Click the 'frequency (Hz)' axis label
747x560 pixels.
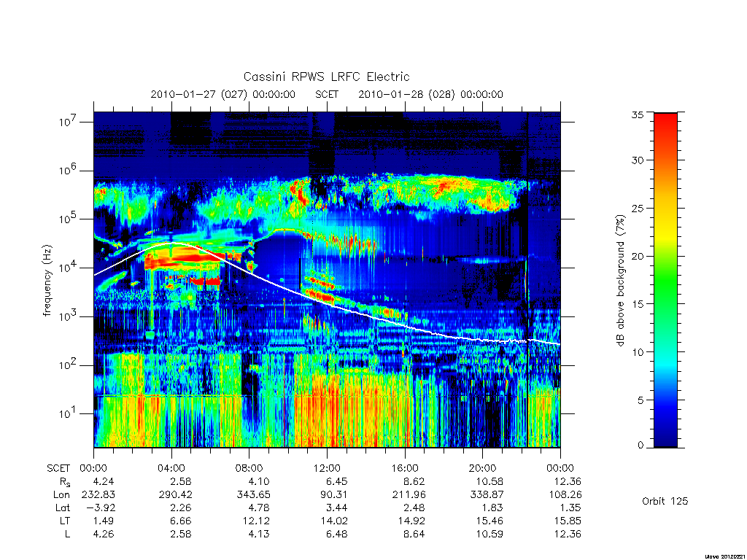(x=47, y=281)
